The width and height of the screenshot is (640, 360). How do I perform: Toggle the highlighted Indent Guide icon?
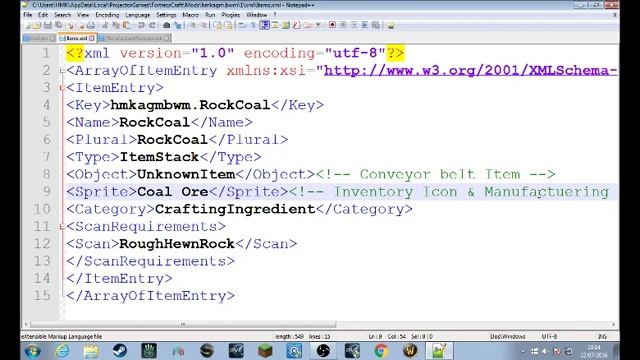point(264,25)
